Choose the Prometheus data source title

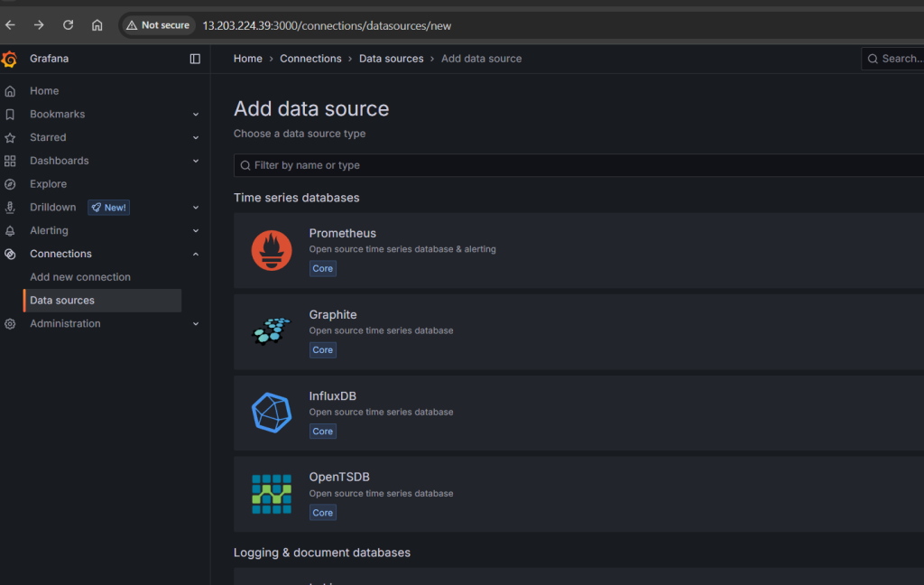(x=342, y=234)
